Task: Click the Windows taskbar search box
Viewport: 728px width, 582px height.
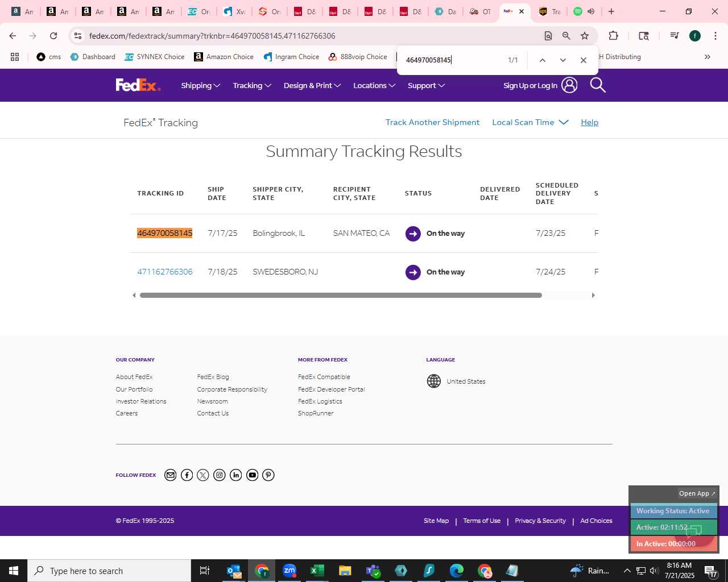Action: click(x=109, y=571)
